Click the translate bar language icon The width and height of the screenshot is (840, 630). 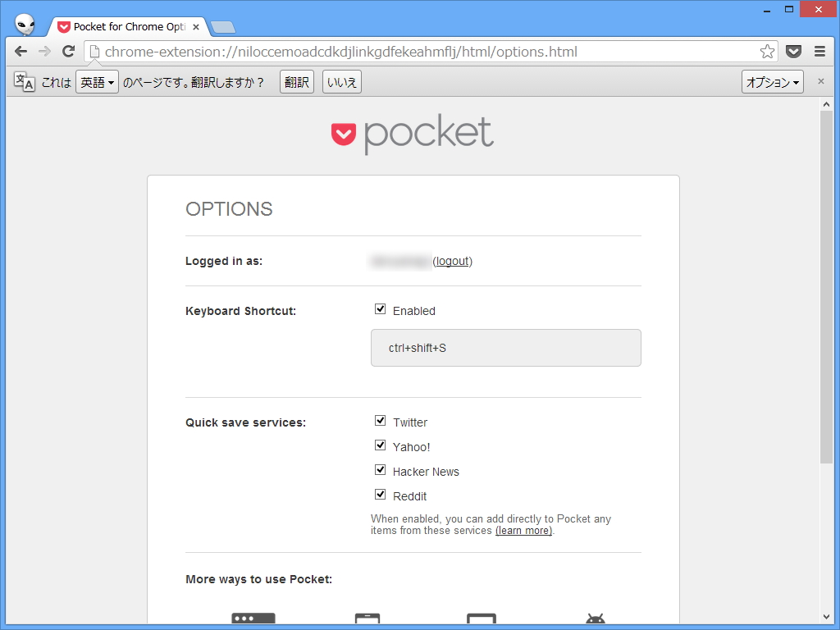point(24,82)
